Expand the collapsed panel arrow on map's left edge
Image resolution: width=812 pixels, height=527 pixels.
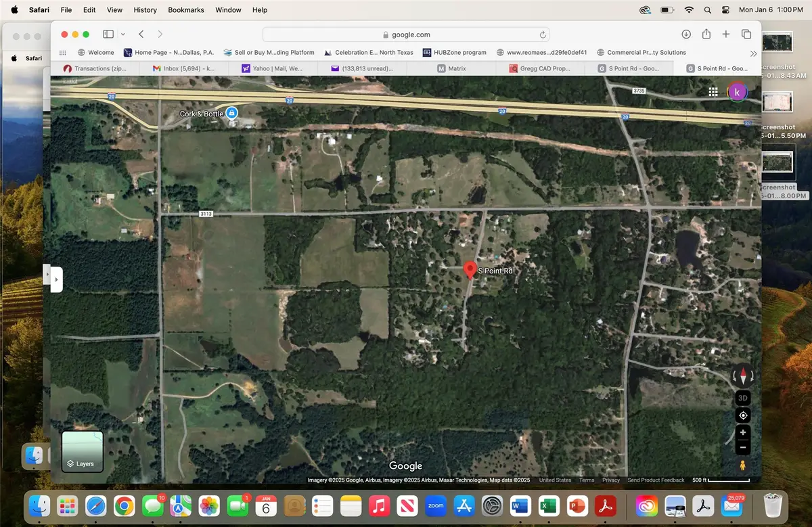57,279
